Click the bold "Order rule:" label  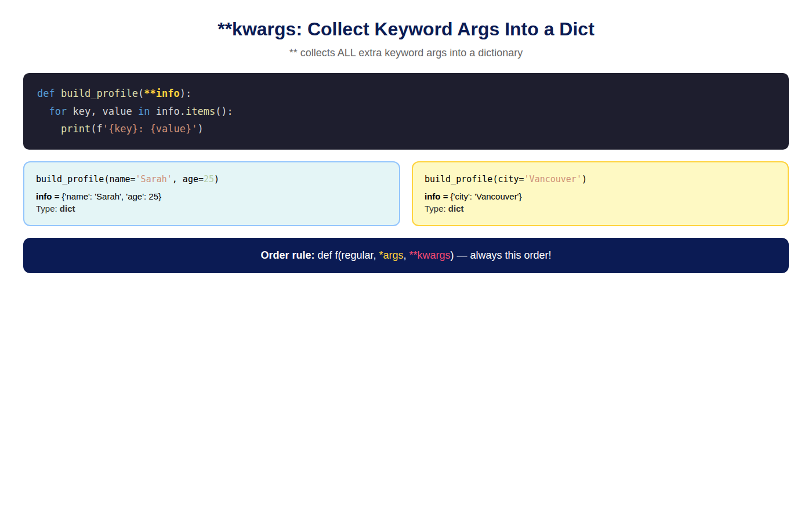click(x=288, y=255)
